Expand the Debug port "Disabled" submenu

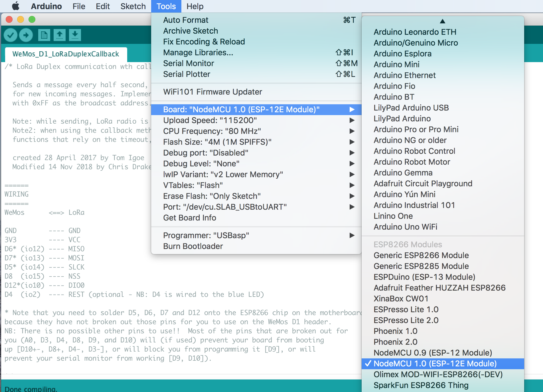pyautogui.click(x=256, y=153)
